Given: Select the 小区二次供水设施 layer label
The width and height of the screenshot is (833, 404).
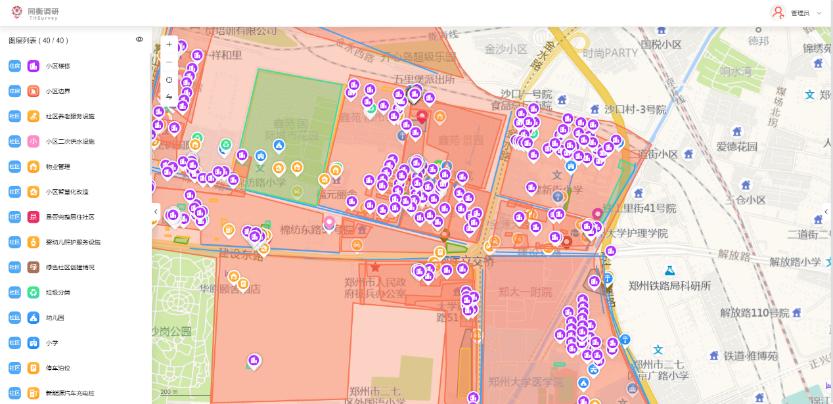Looking at the screenshot, I should 70,142.
